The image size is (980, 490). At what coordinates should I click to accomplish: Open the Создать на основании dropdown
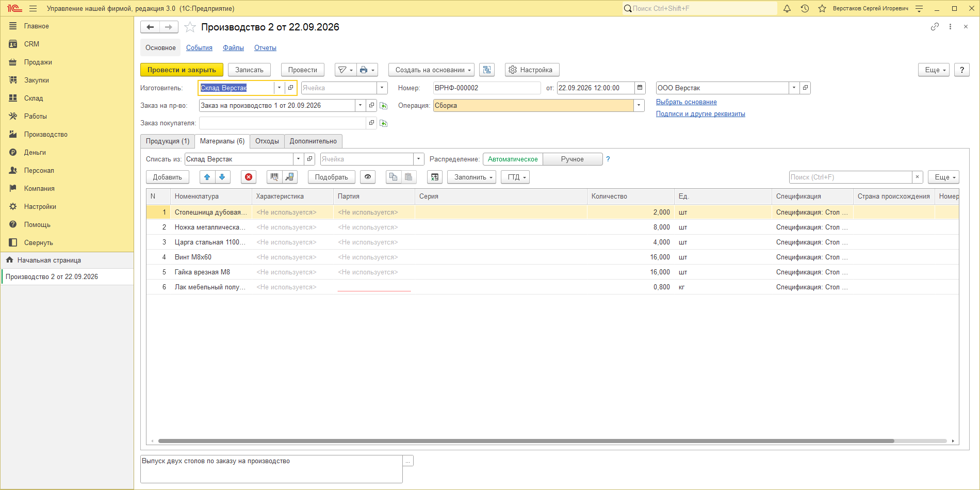point(431,70)
